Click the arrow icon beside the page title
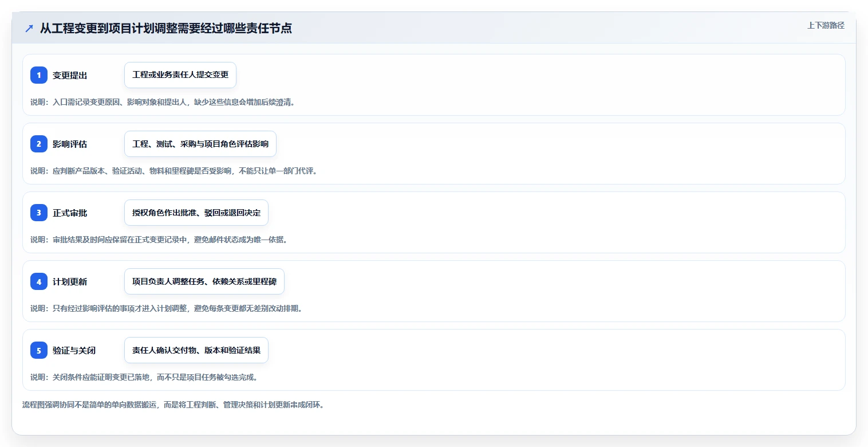Viewport: 868px width, 447px height. click(29, 29)
